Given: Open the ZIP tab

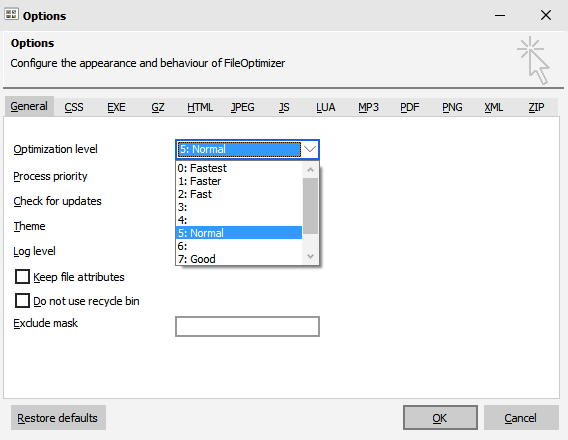Looking at the screenshot, I should coord(536,107).
